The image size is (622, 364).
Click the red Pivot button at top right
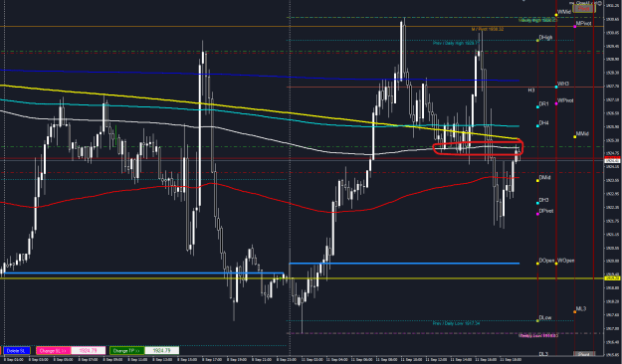point(584,8)
